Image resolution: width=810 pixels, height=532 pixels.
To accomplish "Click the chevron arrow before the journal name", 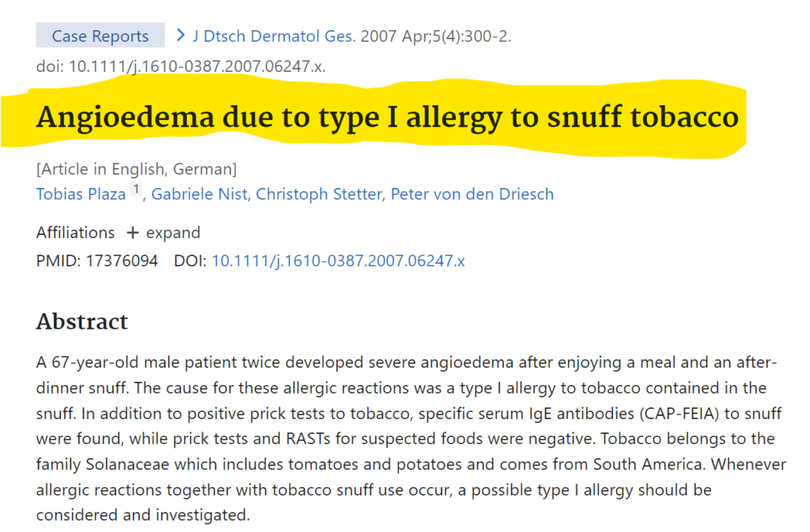I will tap(180, 35).
